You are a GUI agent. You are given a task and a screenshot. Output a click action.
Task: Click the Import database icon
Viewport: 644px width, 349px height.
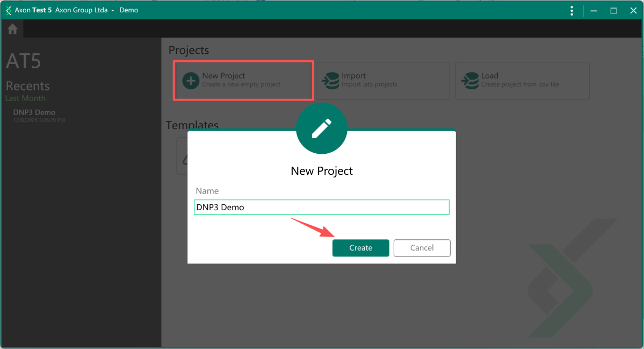pos(330,81)
